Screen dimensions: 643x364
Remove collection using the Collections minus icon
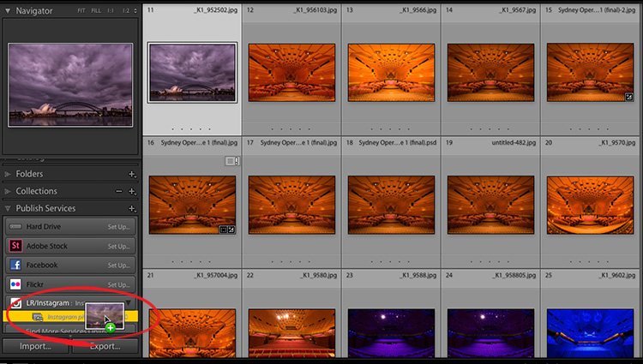pos(119,191)
